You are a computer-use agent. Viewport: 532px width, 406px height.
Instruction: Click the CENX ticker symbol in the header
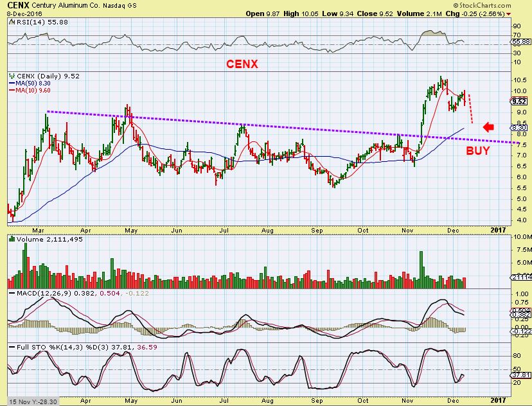pyautogui.click(x=18, y=5)
